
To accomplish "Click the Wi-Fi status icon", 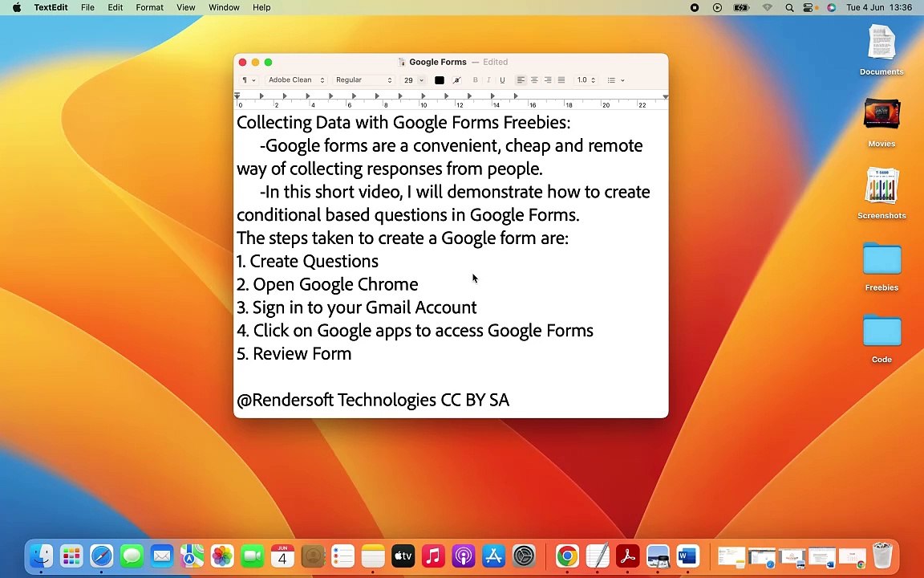I will pos(767,8).
